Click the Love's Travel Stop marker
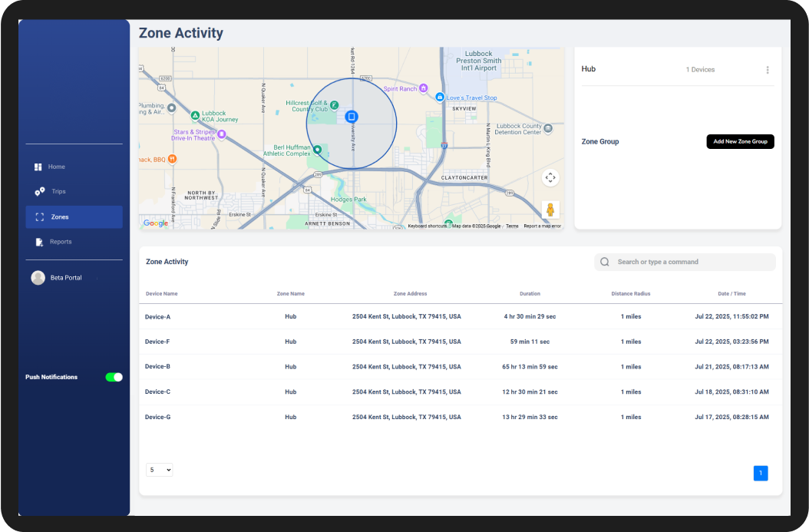Image resolution: width=809 pixels, height=532 pixels. (x=440, y=97)
